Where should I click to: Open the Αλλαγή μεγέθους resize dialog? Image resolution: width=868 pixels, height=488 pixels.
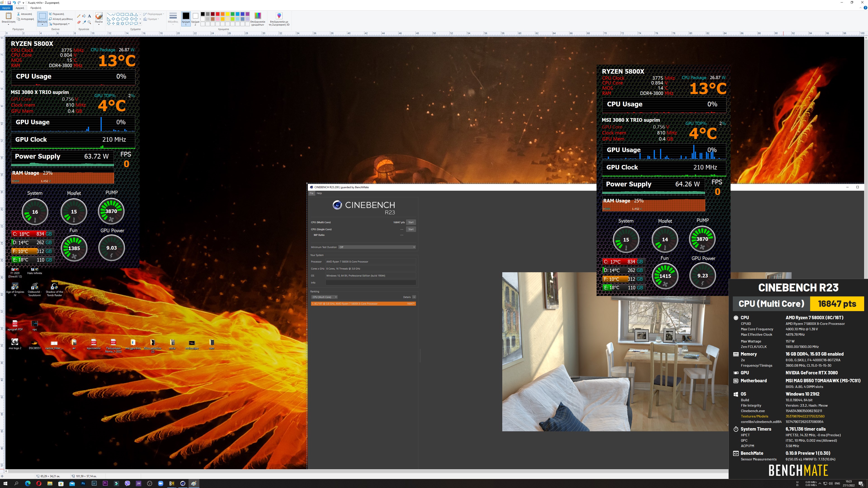pos(61,19)
